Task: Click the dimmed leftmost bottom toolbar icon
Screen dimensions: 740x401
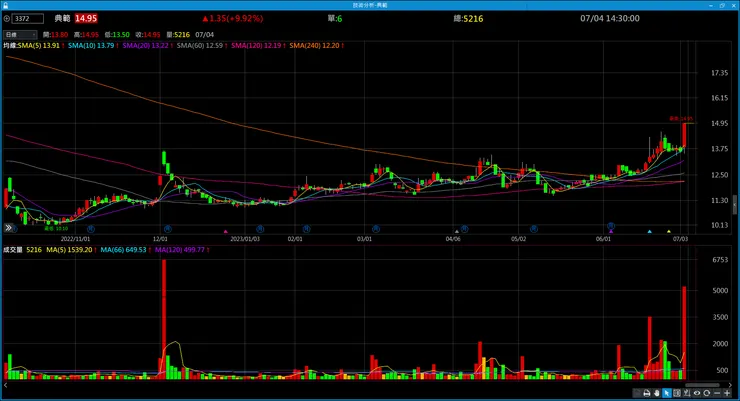Action: pyautogui.click(x=637, y=393)
